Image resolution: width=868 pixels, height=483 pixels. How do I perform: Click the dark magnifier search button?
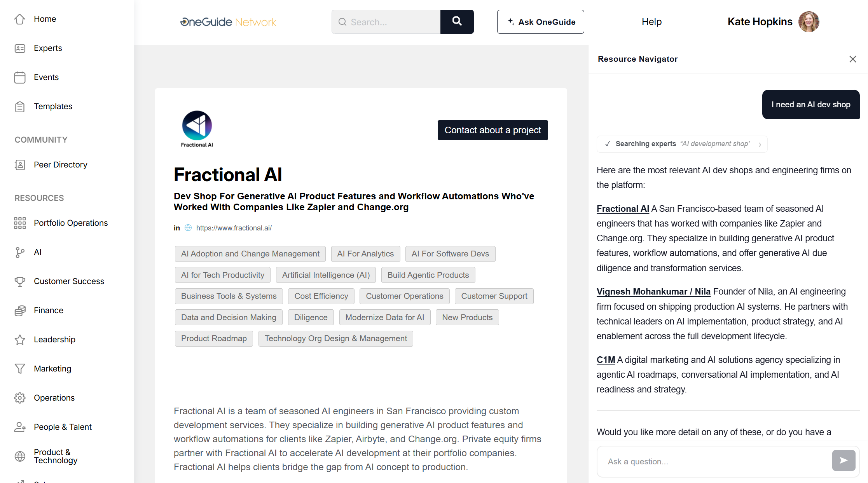point(457,22)
